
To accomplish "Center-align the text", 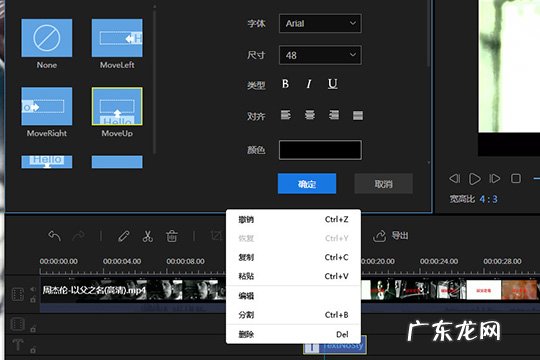I will 310,115.
